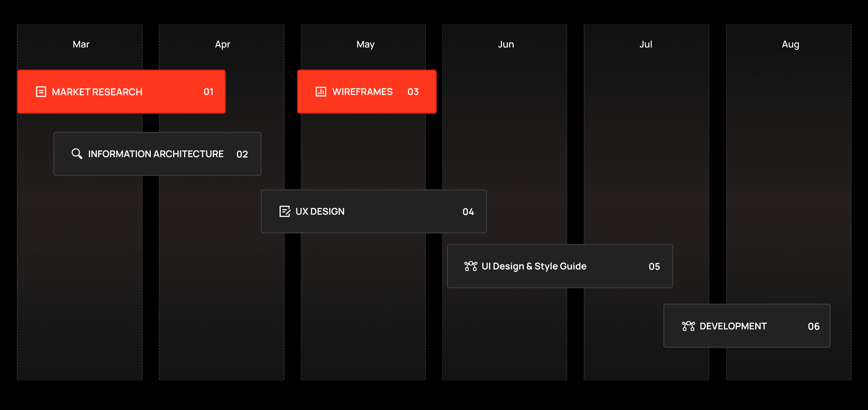This screenshot has height=410, width=868.
Task: Select the Market Research task bar
Action: click(121, 92)
